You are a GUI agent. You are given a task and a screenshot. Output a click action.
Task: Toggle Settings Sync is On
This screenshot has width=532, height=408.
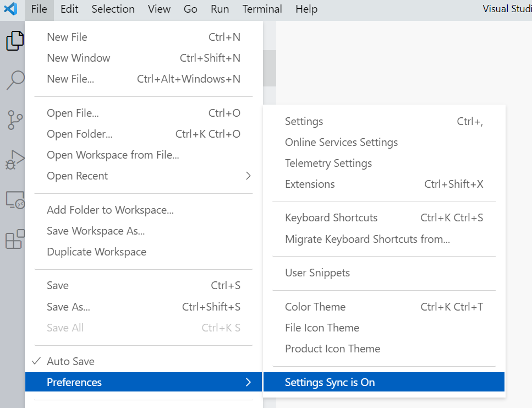[x=330, y=382]
